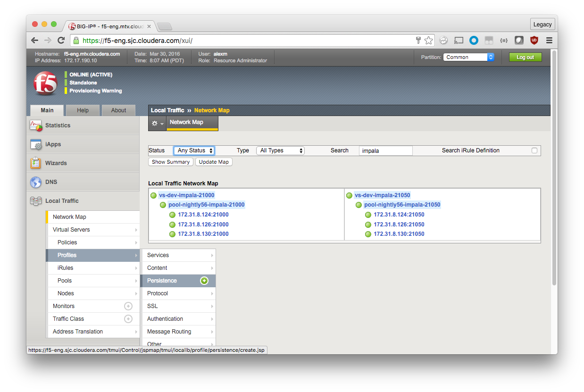Click the Wizards clipboard icon
The height and width of the screenshot is (392, 584).
[x=36, y=163]
